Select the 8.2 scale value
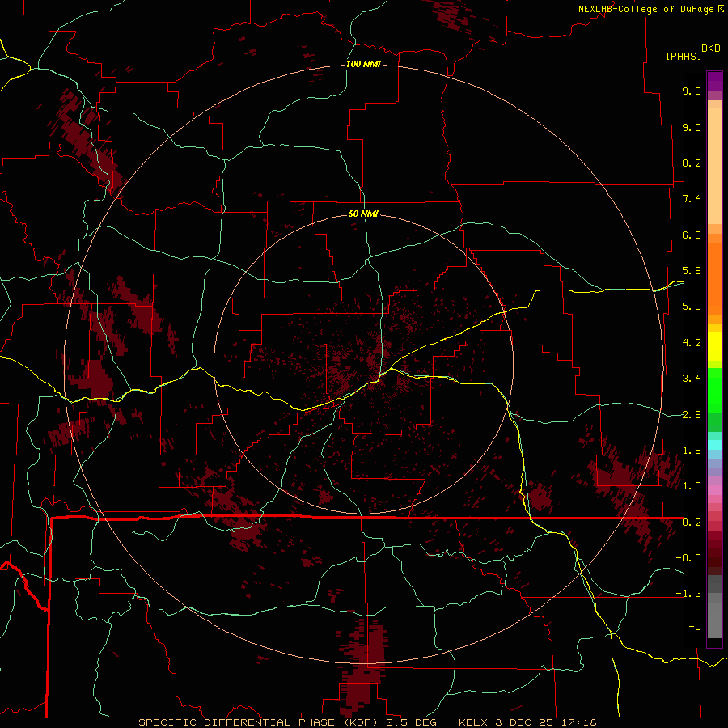This screenshot has height=728, width=728. [x=692, y=163]
